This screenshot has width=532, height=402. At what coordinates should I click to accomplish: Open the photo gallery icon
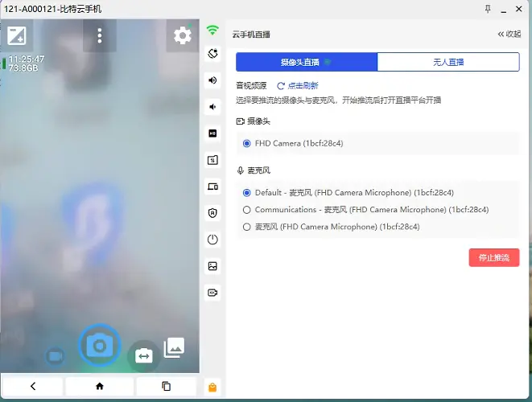(x=174, y=347)
